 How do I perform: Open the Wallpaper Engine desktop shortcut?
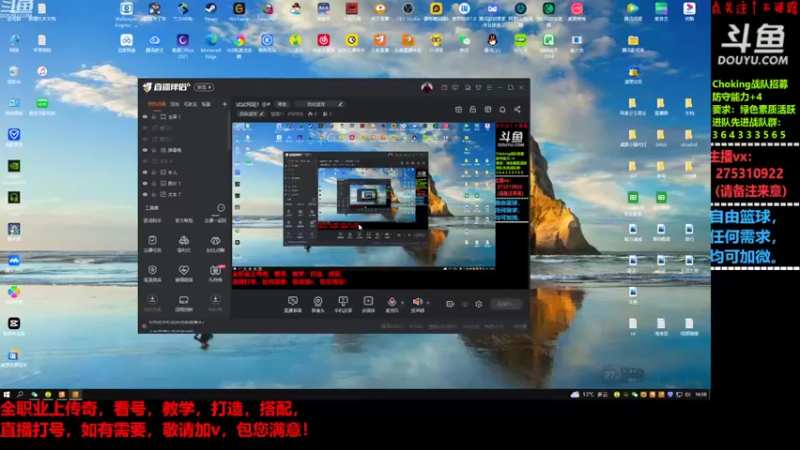tap(126, 14)
